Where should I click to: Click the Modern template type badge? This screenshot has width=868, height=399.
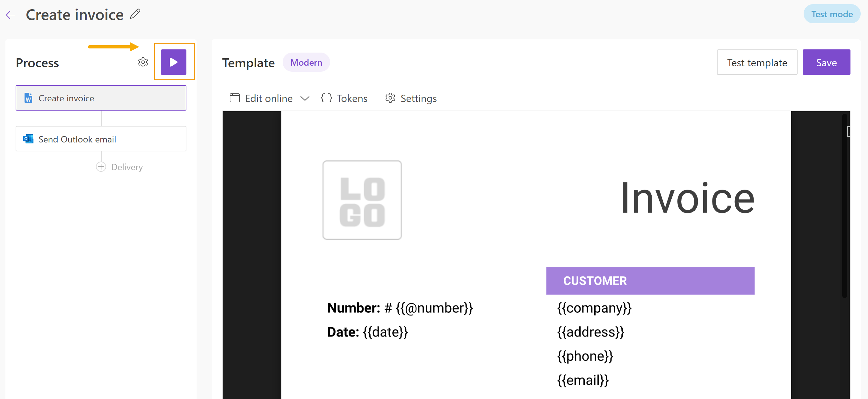point(306,62)
